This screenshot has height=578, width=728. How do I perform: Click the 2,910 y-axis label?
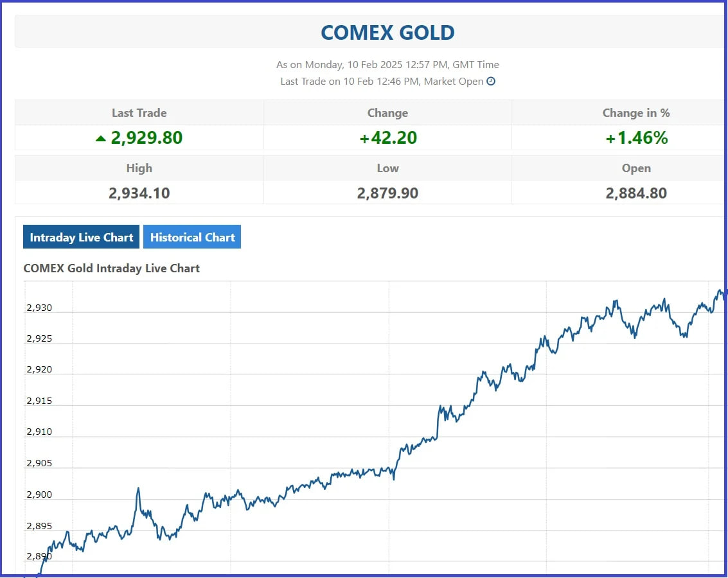[x=39, y=432]
